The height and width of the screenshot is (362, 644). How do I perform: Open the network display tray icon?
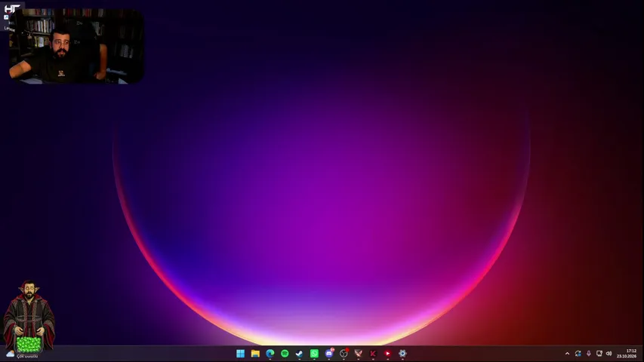599,354
